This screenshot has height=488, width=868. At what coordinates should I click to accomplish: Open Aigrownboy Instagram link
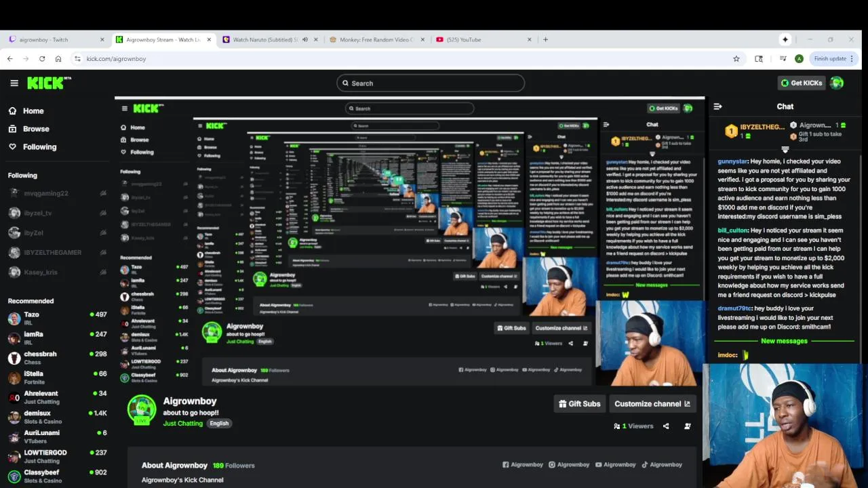pos(569,465)
